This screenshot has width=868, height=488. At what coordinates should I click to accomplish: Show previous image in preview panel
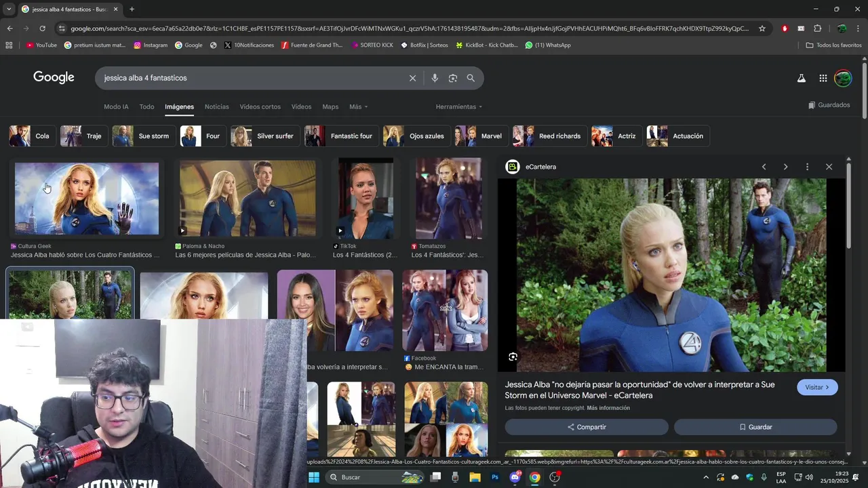(x=764, y=167)
